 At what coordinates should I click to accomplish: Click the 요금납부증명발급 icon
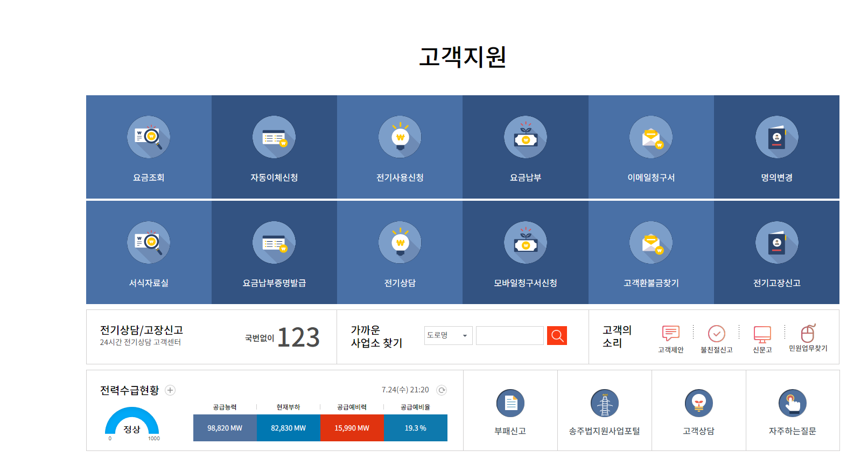click(274, 243)
